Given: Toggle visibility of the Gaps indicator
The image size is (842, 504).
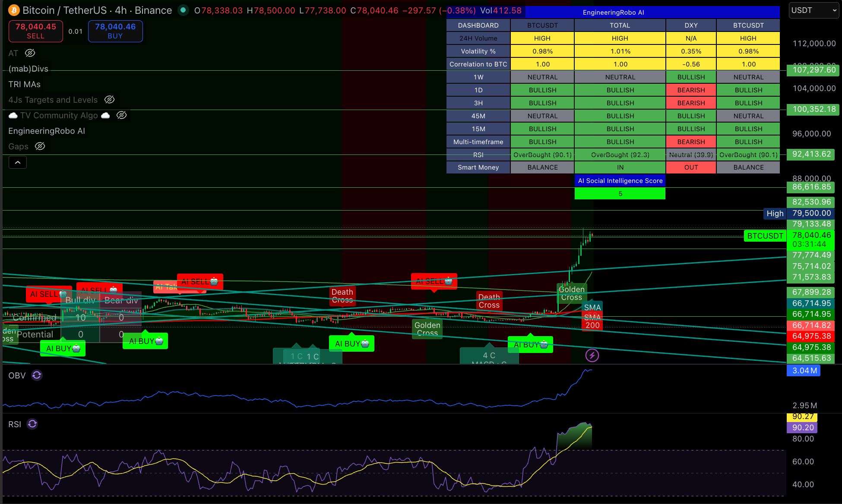Looking at the screenshot, I should tap(40, 146).
